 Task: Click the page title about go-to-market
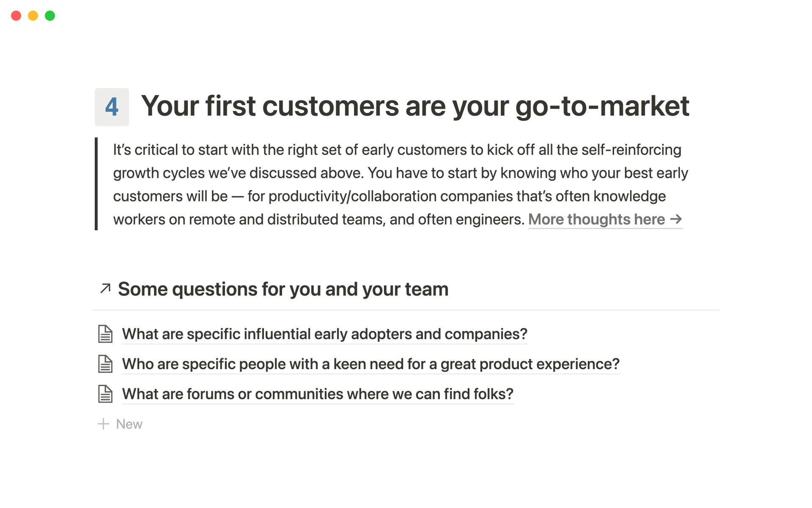point(415,106)
